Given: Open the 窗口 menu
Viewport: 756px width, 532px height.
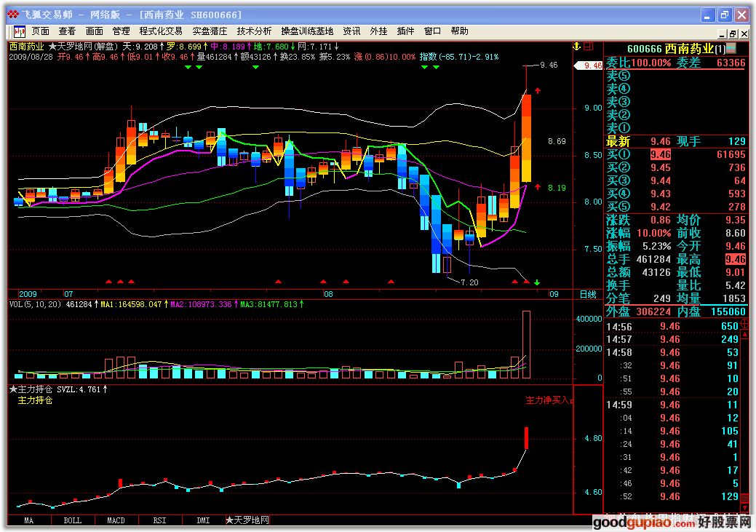Looking at the screenshot, I should pos(432,31).
